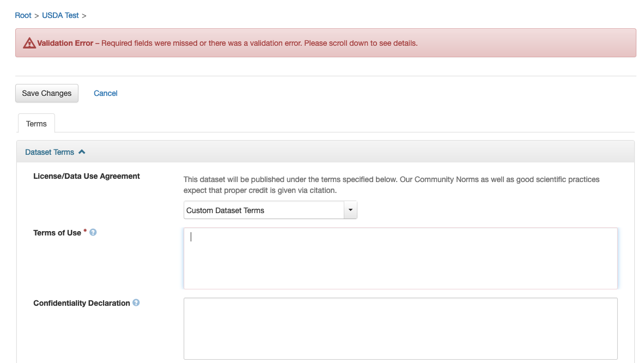Go to Root in the breadcrumb
Viewport: 644px width, 363px height.
(x=23, y=15)
